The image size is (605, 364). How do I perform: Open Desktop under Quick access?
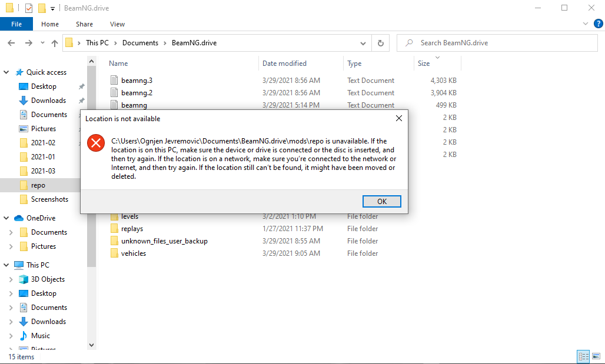pyautogui.click(x=44, y=86)
